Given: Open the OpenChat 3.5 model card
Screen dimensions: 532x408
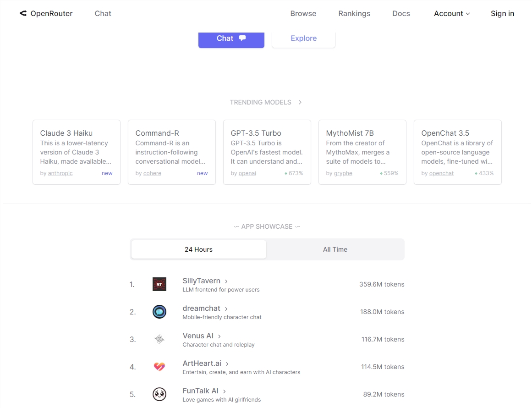Looking at the screenshot, I should pos(458,152).
